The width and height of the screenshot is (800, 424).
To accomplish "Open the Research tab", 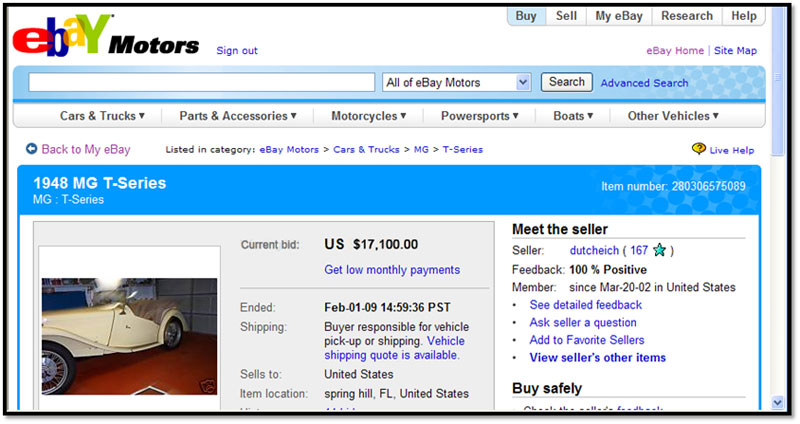I will pyautogui.click(x=687, y=16).
